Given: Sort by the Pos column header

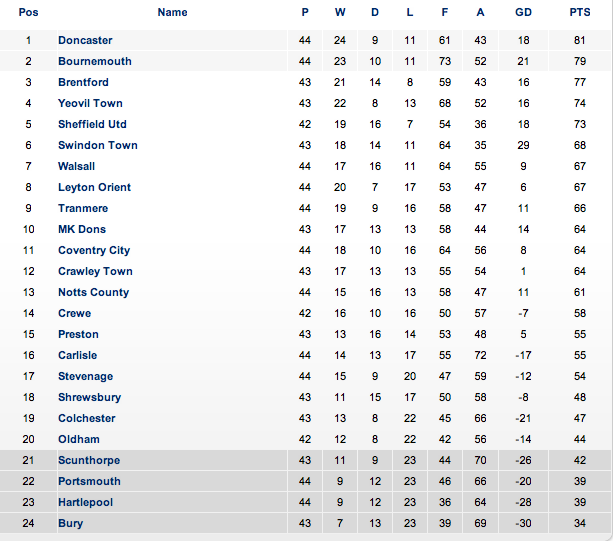Looking at the screenshot, I should point(29,12).
